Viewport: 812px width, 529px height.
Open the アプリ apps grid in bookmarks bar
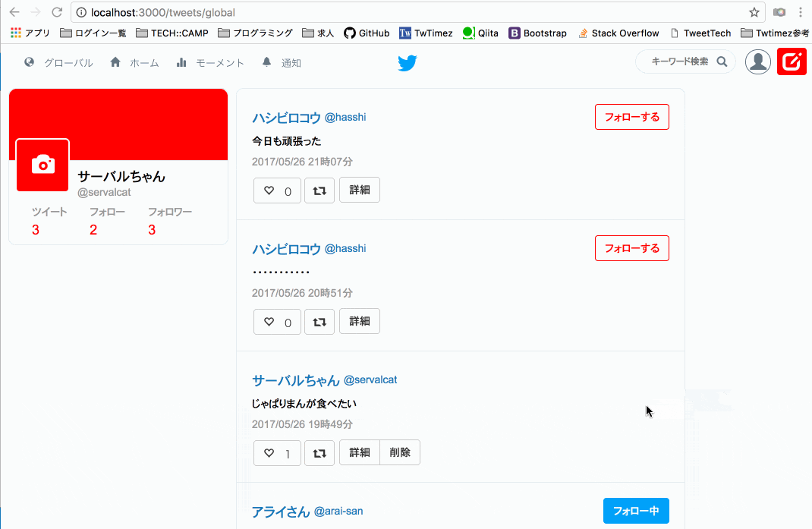pyautogui.click(x=30, y=33)
